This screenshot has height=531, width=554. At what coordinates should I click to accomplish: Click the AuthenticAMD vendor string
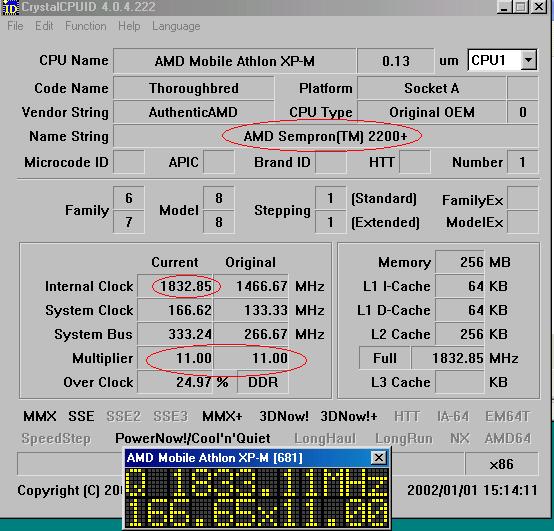coord(193,112)
